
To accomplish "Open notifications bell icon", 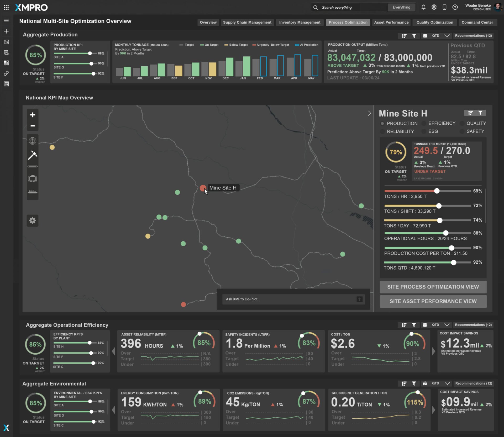I will tap(423, 7).
